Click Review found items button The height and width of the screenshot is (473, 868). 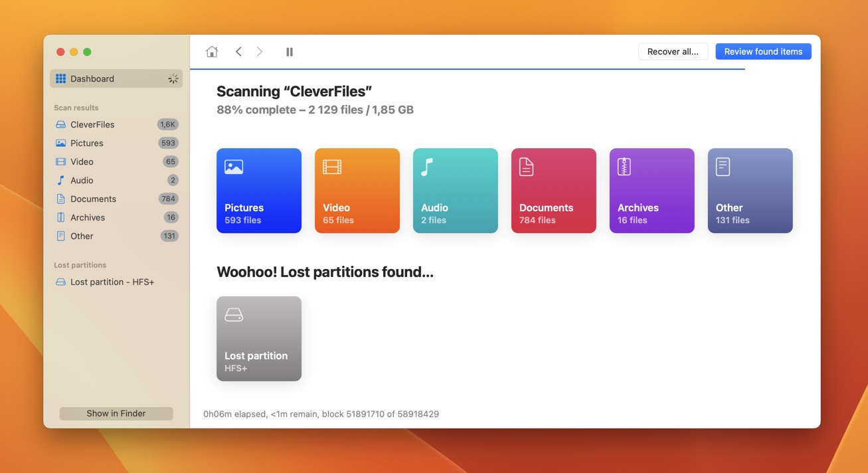[763, 52]
